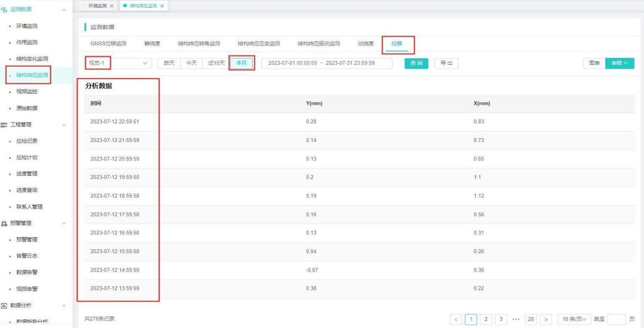Switch to 图表 chart view
Viewport: 644px width, 328px height.
click(x=594, y=64)
